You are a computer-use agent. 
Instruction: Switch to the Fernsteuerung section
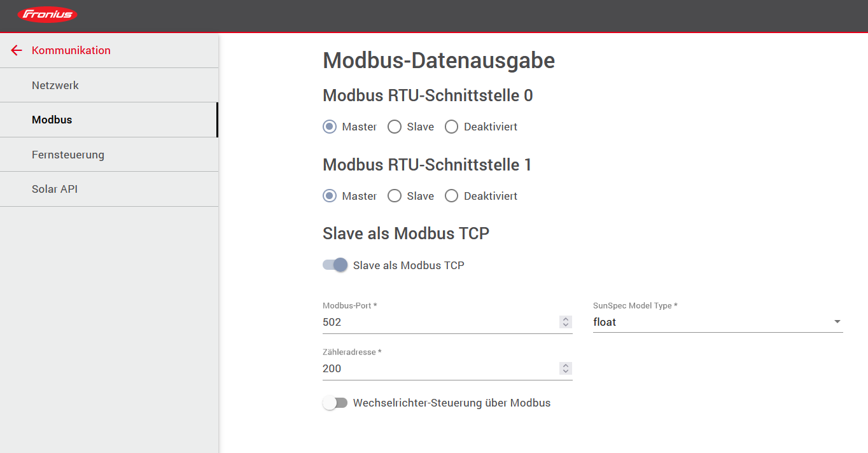(68, 154)
